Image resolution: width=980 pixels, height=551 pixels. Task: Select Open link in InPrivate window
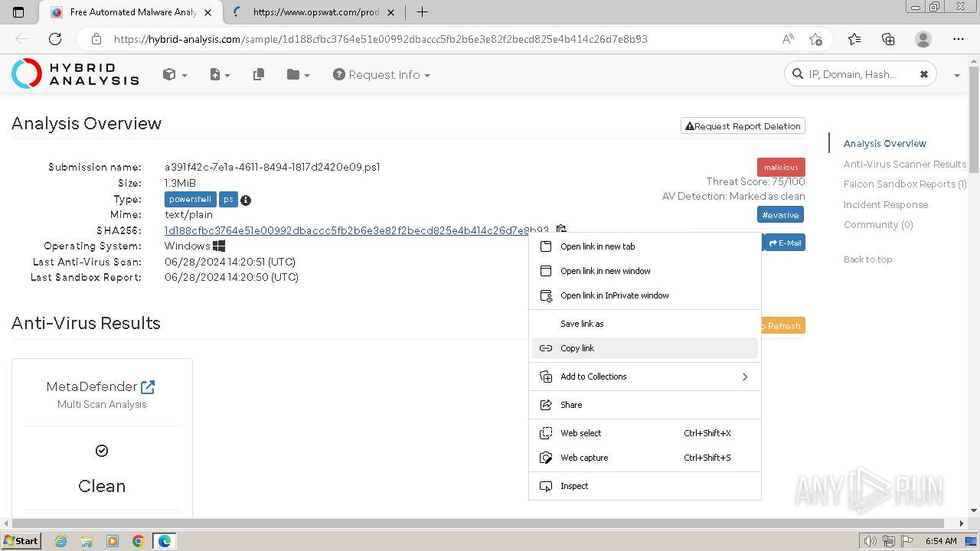point(645,295)
